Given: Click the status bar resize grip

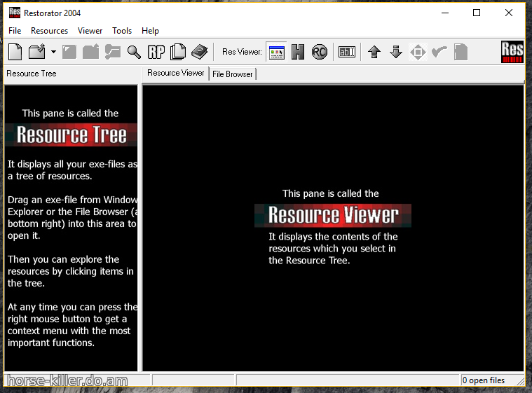Looking at the screenshot, I should click(x=521, y=382).
